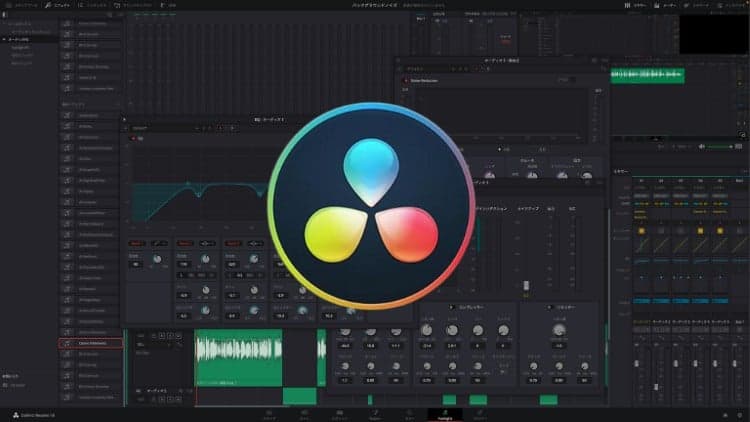
Task: Open the ADR panel from top toolbar
Action: pyautogui.click(x=168, y=5)
